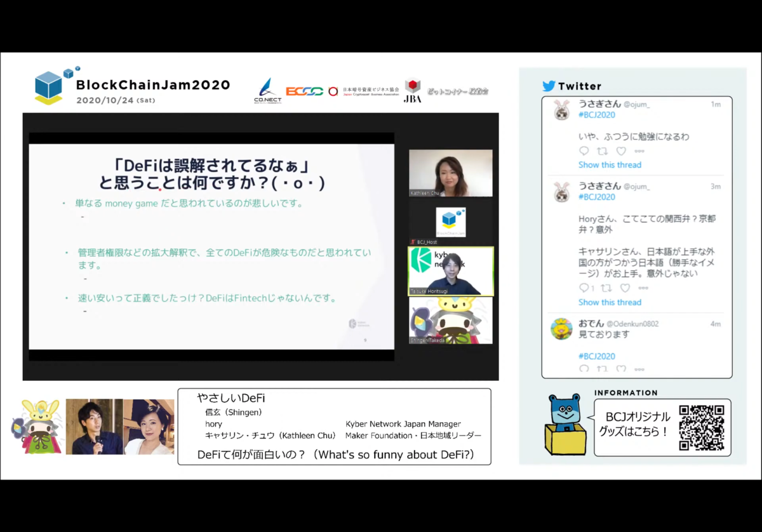The width and height of the screenshot is (762, 532).
Task: Click キャサリン・チュウ (Kathleen Chu) name
Action: [x=271, y=436]
